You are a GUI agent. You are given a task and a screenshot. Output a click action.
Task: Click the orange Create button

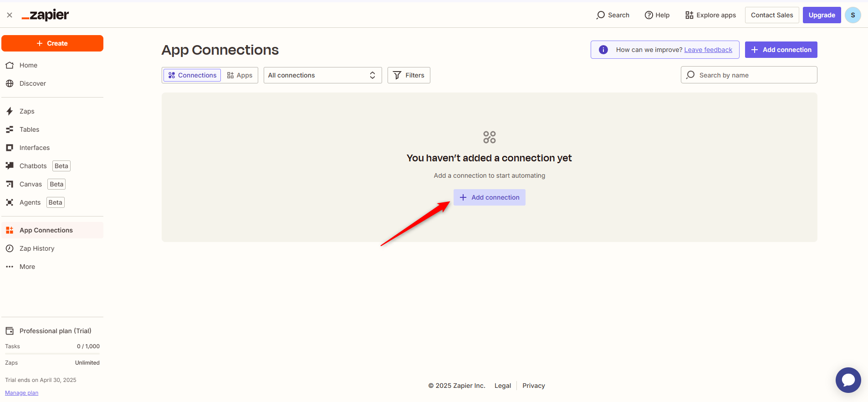pos(52,43)
